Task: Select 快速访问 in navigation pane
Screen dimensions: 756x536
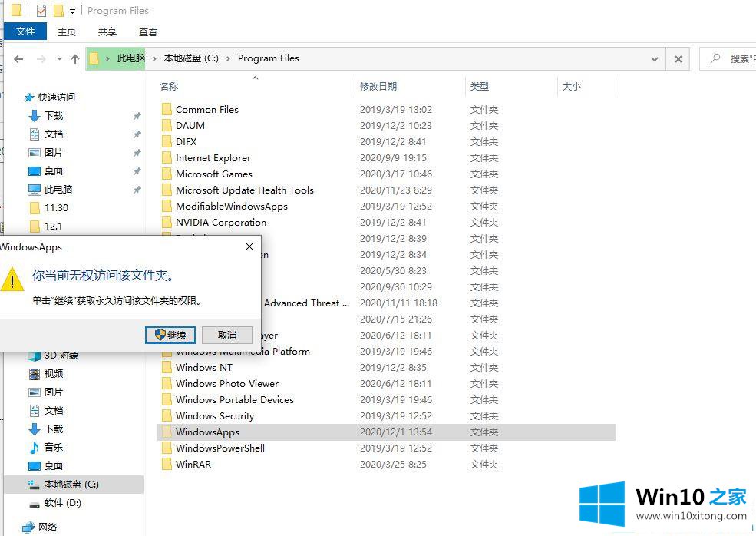Action: 56,97
